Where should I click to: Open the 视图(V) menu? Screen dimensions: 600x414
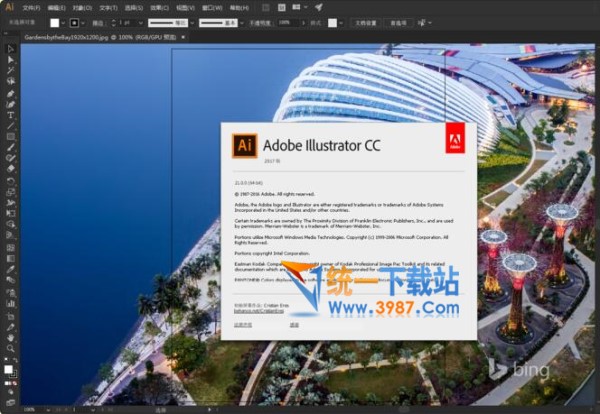186,8
